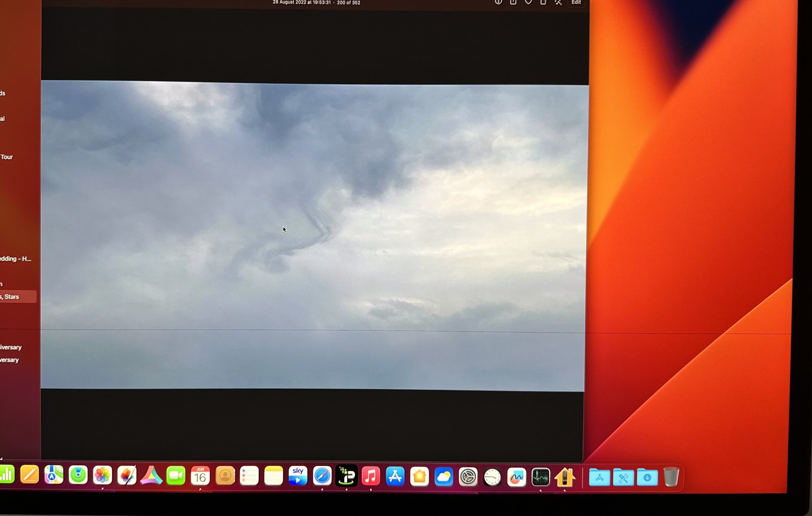Launch Safari from the Dock
The height and width of the screenshot is (516, 812).
click(322, 476)
